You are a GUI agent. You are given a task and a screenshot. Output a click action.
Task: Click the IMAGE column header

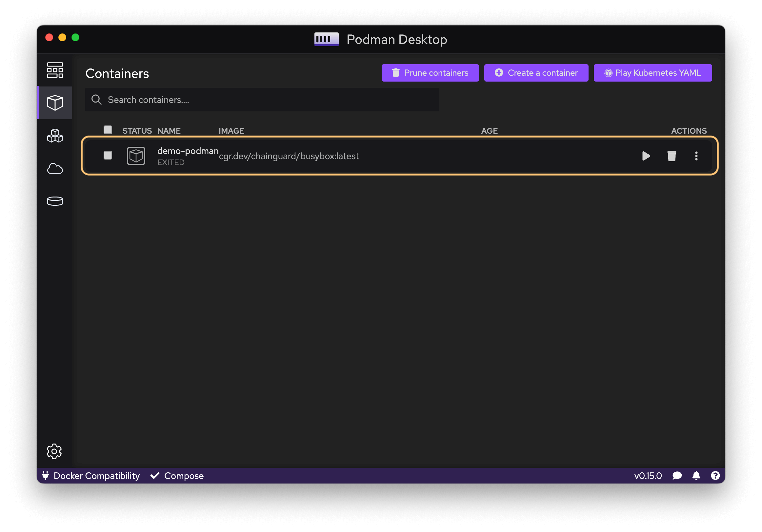click(x=231, y=131)
